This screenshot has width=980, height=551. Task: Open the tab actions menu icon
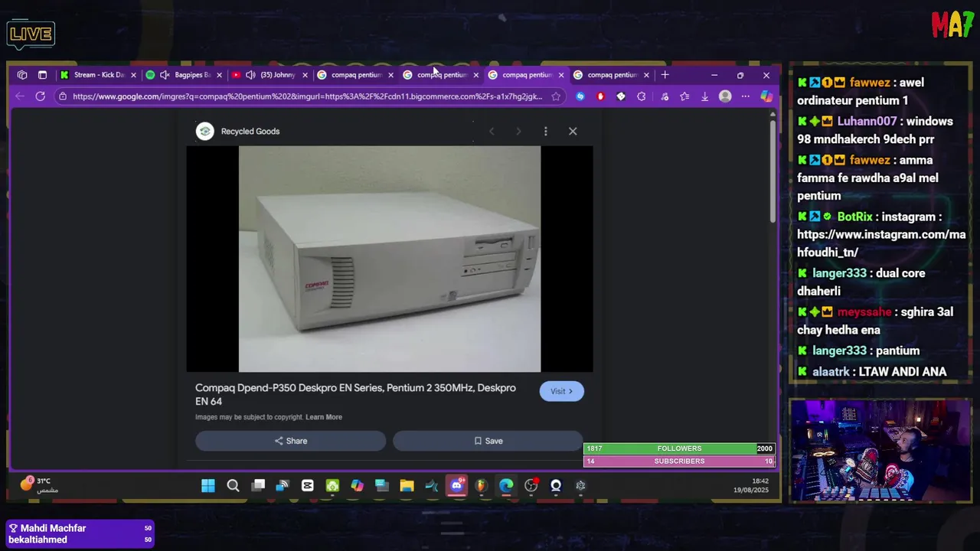(x=42, y=75)
